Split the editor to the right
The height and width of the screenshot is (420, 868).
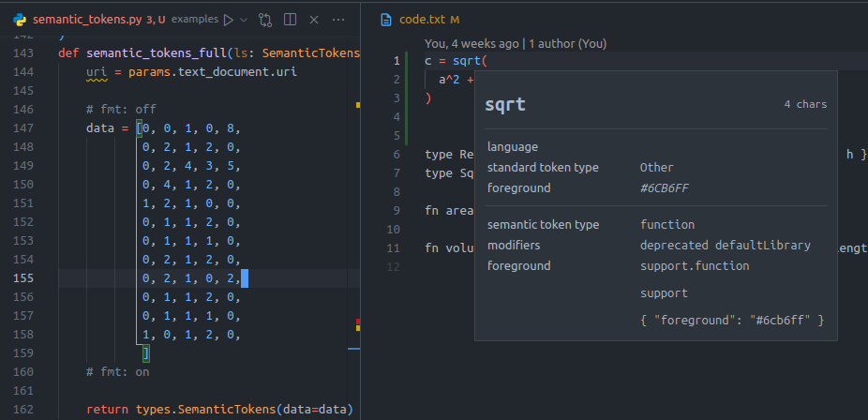click(x=290, y=20)
